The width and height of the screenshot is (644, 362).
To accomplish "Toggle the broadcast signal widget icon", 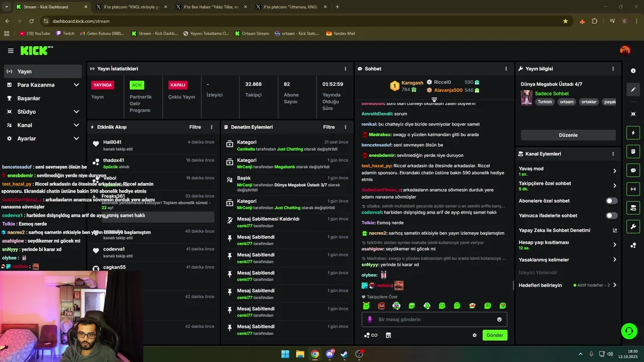I will [x=633, y=189].
